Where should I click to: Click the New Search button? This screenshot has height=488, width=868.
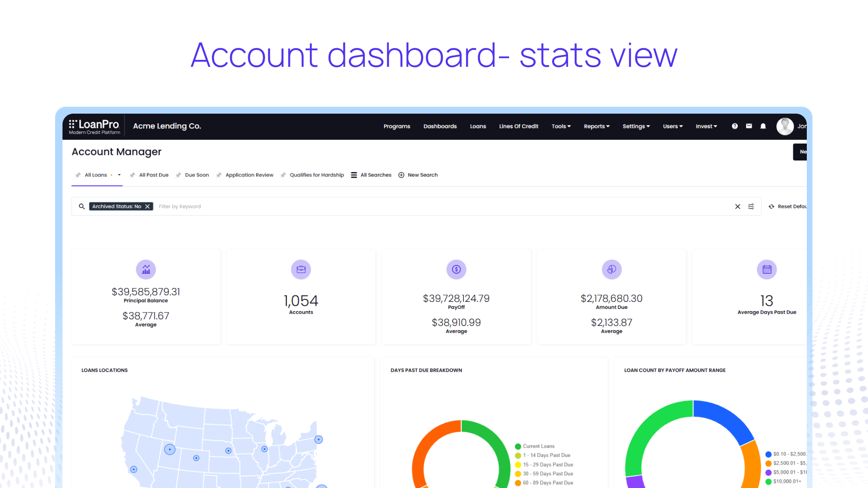418,175
